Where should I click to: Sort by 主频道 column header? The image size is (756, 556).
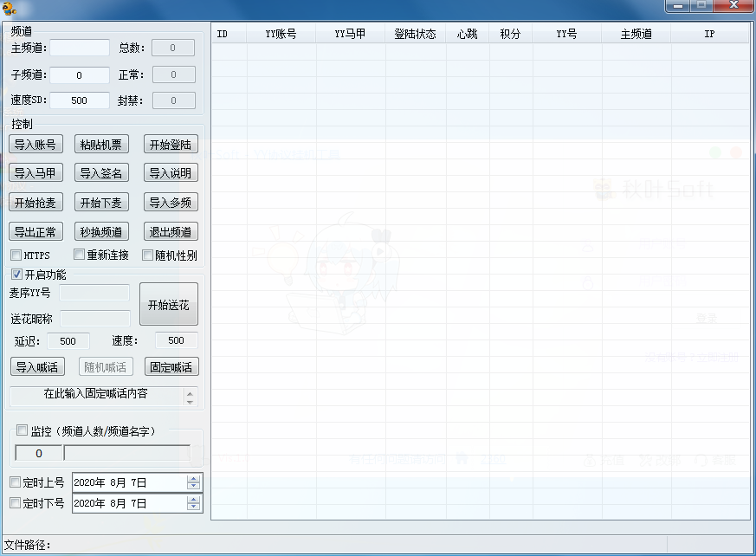[x=636, y=34]
